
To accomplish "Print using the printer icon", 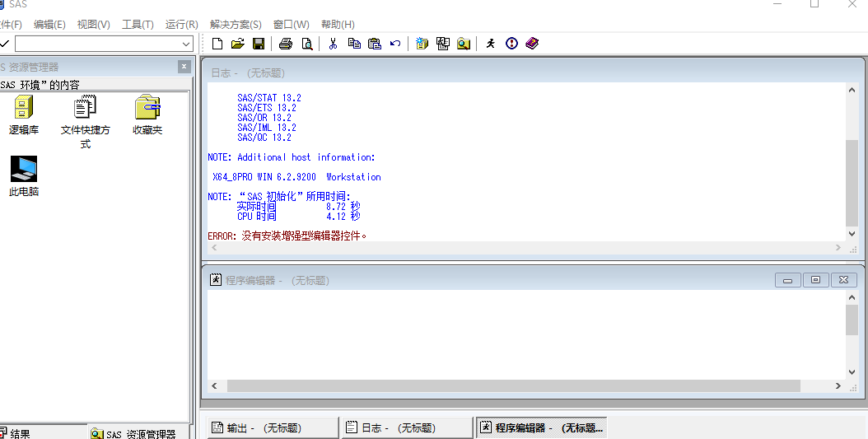I will coord(286,43).
